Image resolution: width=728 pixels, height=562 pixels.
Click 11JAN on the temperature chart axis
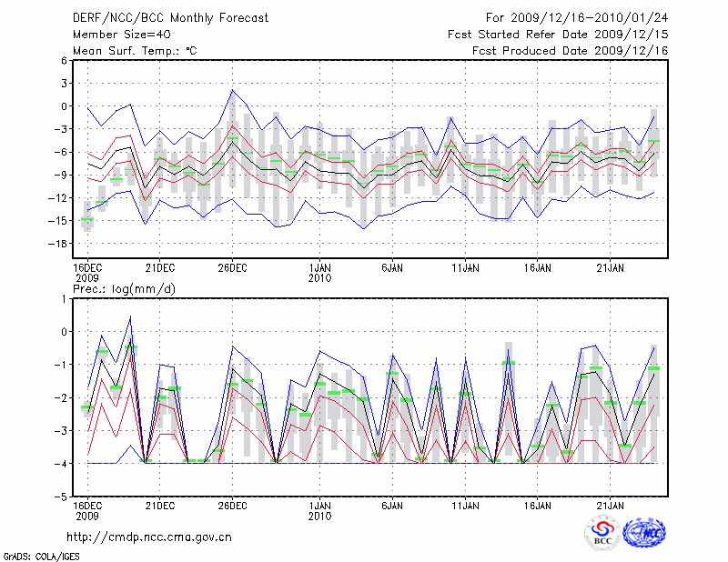pyautogui.click(x=466, y=268)
